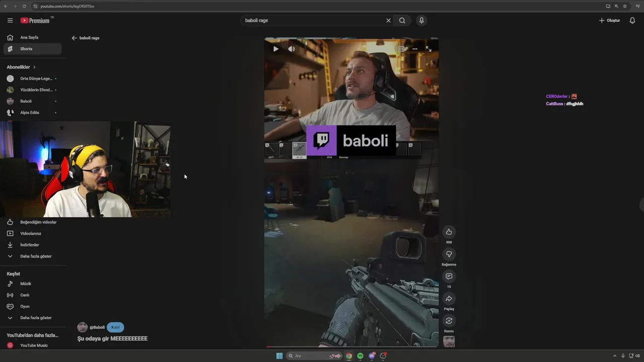Expand the Abonelikler section heading
The image size is (644, 362).
point(21,67)
